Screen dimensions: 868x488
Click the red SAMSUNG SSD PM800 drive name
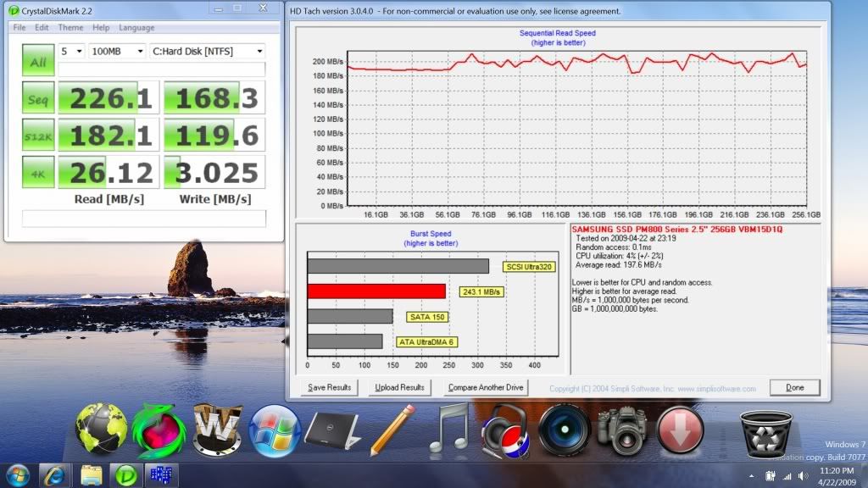[x=677, y=229]
